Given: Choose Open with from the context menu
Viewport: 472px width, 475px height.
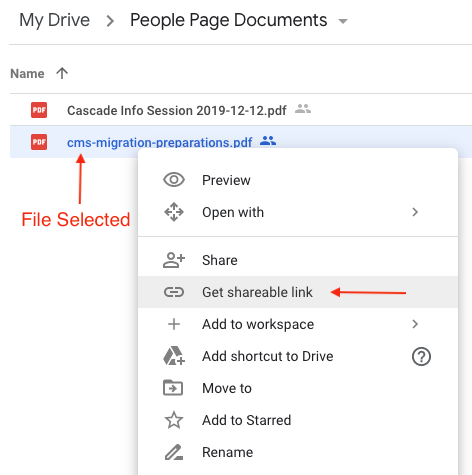Looking at the screenshot, I should pos(298,212).
